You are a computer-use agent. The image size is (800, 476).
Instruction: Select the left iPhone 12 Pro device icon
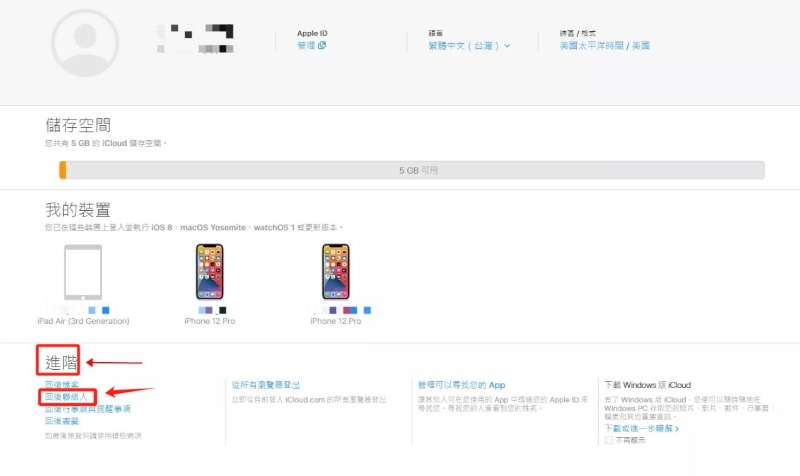(x=210, y=273)
